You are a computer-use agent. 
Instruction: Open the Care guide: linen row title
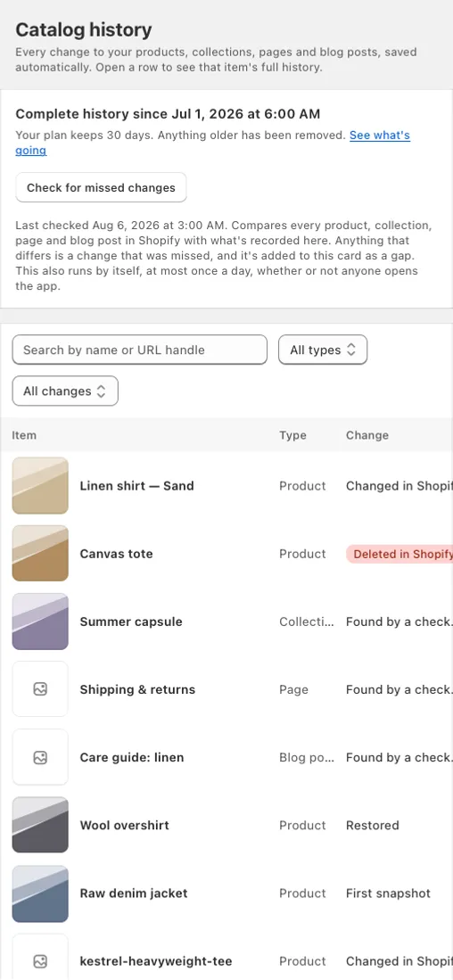pyautogui.click(x=132, y=757)
